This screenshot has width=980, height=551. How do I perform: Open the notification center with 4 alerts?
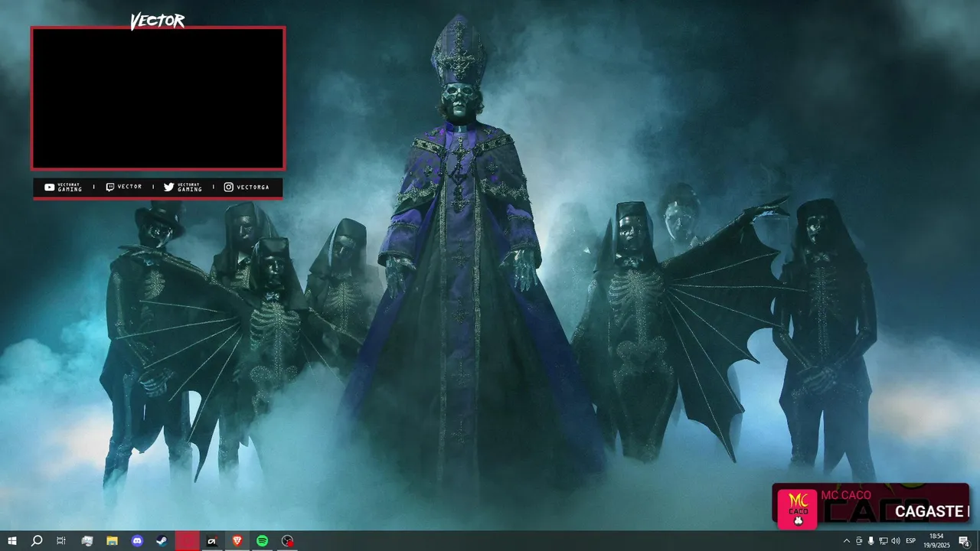(x=964, y=541)
